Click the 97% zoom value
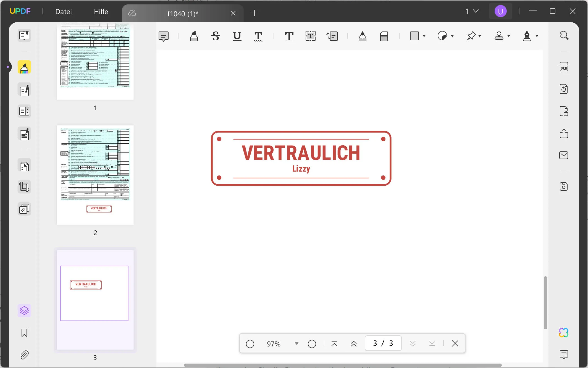 [x=274, y=344]
